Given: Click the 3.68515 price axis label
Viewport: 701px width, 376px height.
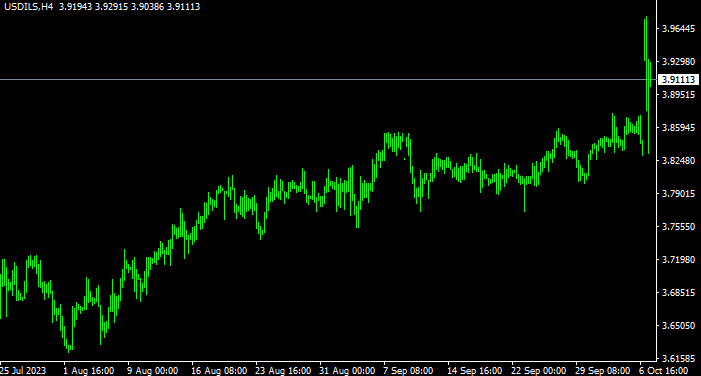Looking at the screenshot, I should 679,292.
